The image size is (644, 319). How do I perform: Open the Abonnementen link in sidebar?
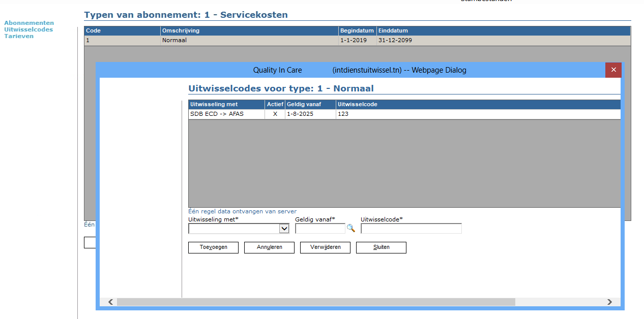pos(29,23)
